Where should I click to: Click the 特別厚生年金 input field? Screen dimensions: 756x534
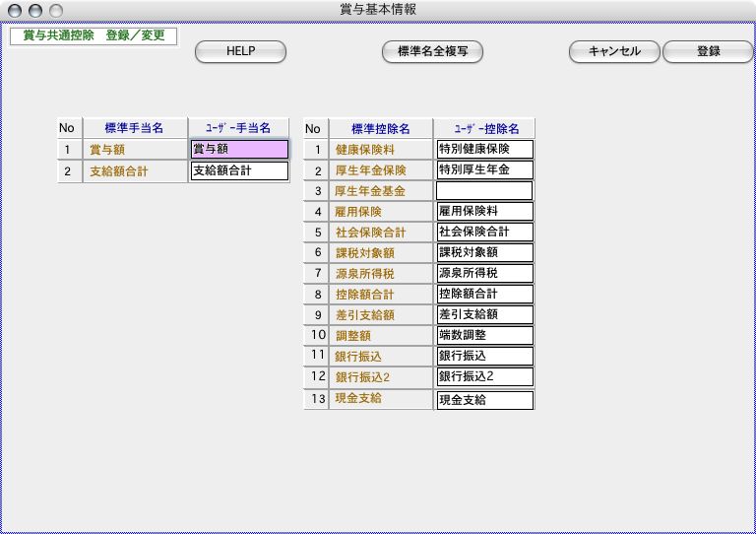click(484, 170)
